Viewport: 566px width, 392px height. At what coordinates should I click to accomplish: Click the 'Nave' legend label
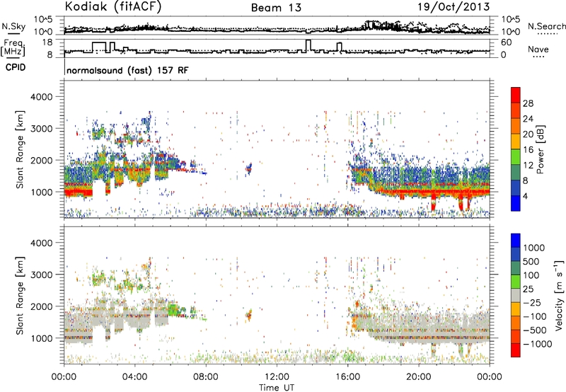538,50
